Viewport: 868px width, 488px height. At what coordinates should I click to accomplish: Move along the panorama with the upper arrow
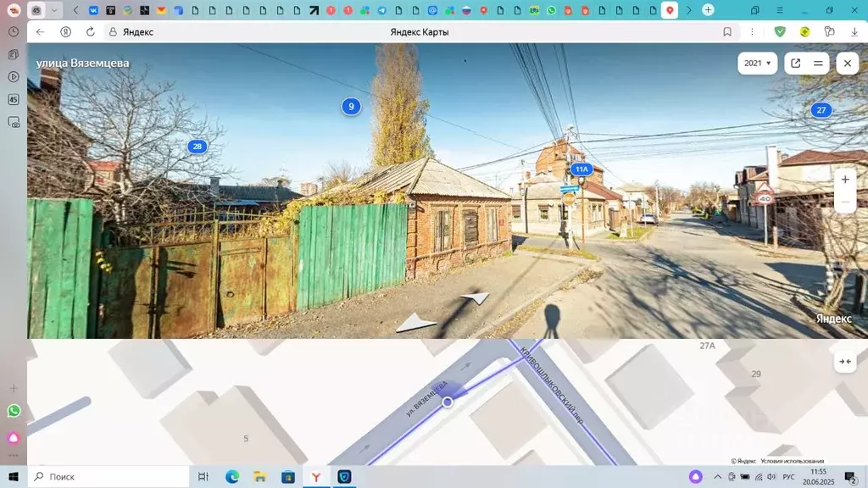point(476,297)
